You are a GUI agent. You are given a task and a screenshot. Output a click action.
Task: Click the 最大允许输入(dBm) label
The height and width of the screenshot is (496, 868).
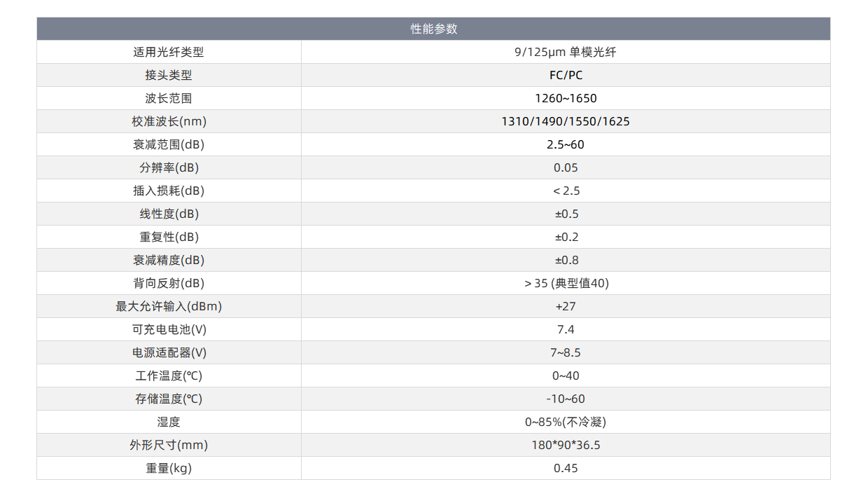(x=169, y=306)
